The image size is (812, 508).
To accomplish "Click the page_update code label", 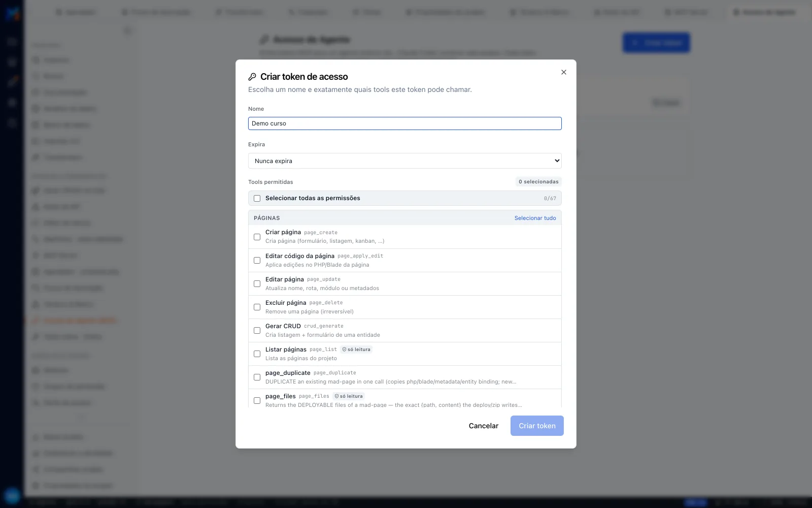I will (324, 279).
